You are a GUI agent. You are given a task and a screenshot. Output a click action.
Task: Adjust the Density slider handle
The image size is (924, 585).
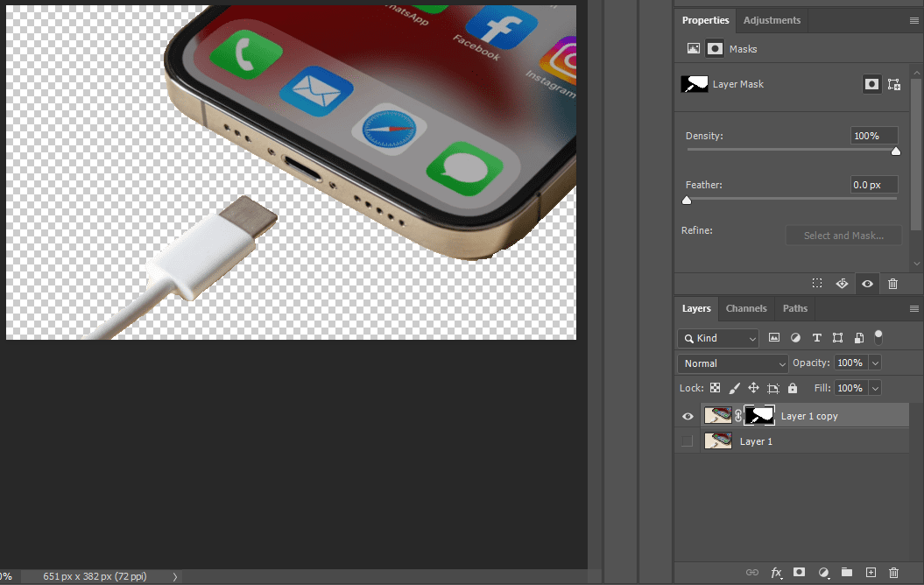click(896, 152)
